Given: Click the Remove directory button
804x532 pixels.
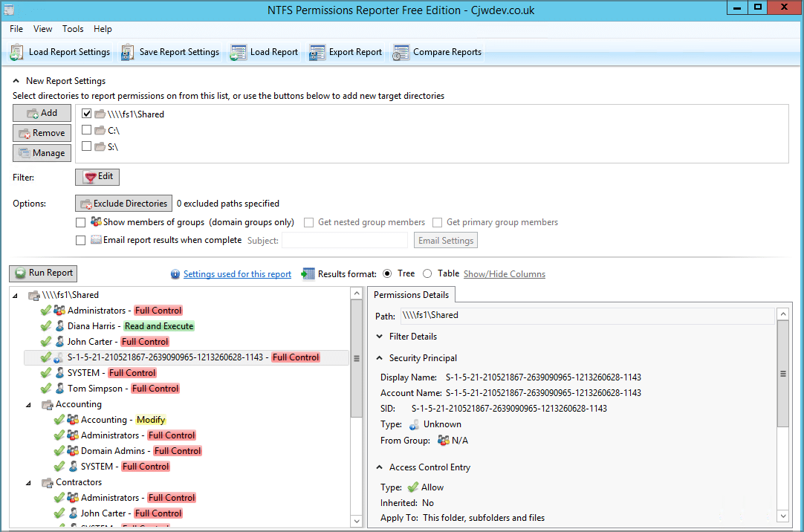Looking at the screenshot, I should coord(42,133).
